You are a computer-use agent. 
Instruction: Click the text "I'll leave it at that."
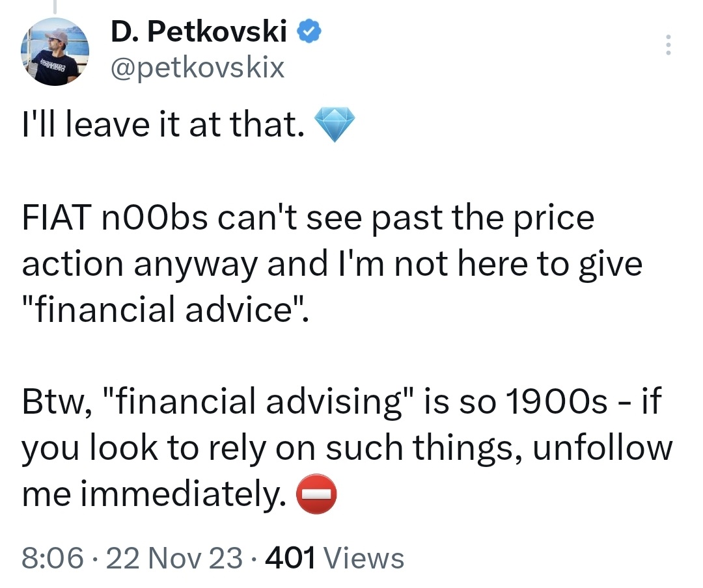(x=163, y=126)
